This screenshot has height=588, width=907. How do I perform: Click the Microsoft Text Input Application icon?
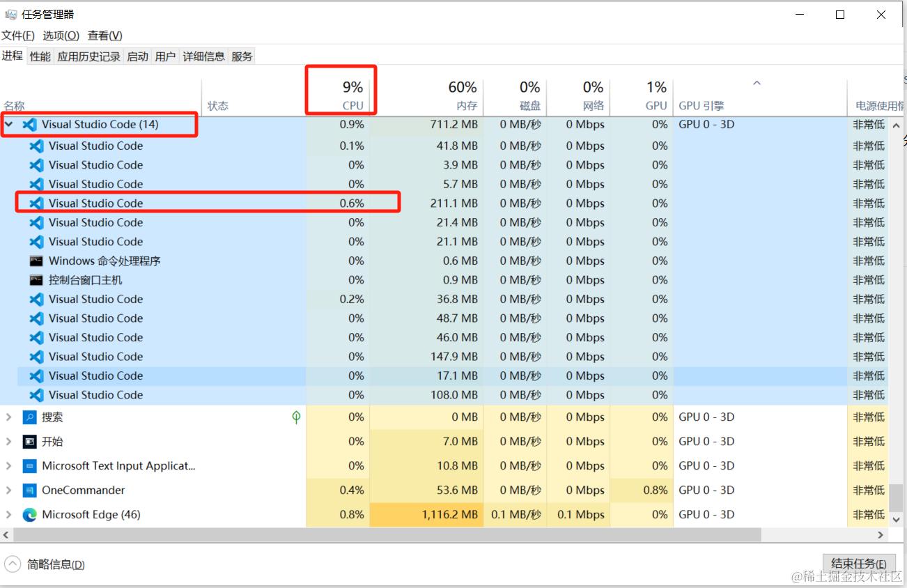pos(29,466)
